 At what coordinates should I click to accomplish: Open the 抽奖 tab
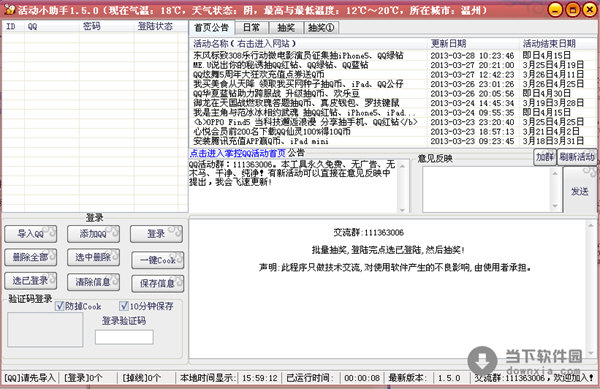click(x=286, y=28)
